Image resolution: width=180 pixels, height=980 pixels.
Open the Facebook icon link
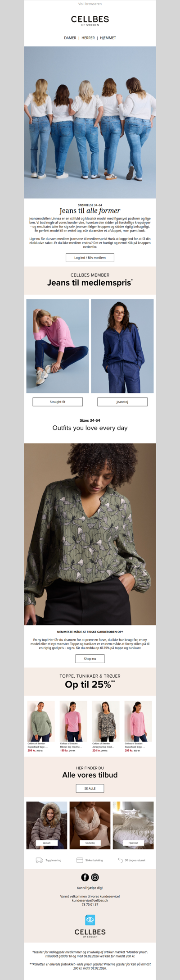pyautogui.click(x=85, y=877)
